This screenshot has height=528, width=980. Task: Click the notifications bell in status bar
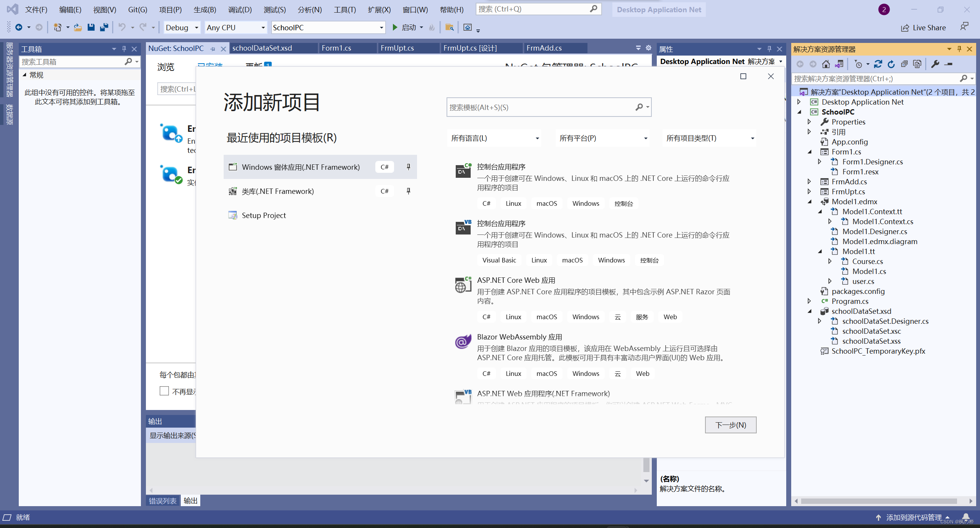[966, 517]
